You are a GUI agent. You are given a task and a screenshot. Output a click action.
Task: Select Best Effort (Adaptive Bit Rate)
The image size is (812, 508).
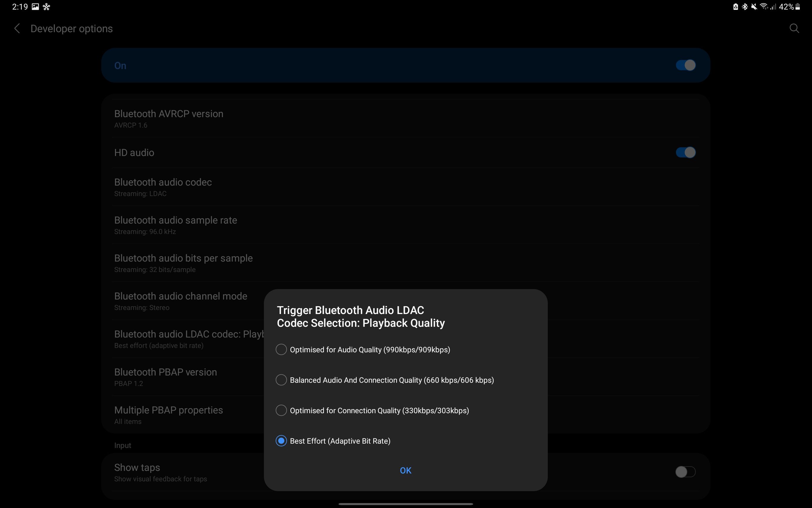(281, 441)
